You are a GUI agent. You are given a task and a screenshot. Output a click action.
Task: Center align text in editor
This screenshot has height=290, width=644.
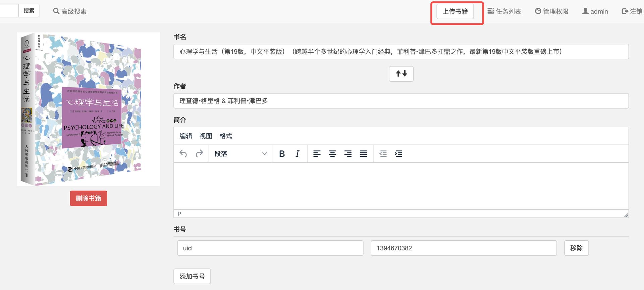coord(332,154)
